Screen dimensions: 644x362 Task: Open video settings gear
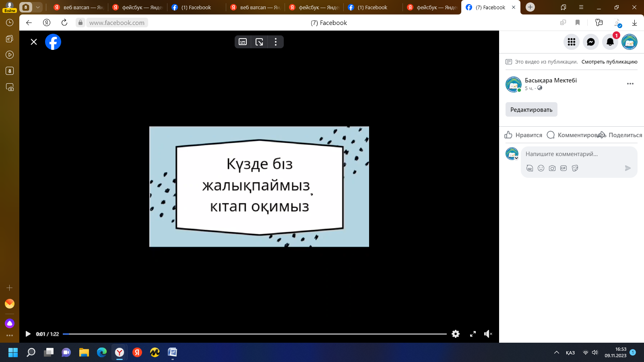pyautogui.click(x=456, y=334)
